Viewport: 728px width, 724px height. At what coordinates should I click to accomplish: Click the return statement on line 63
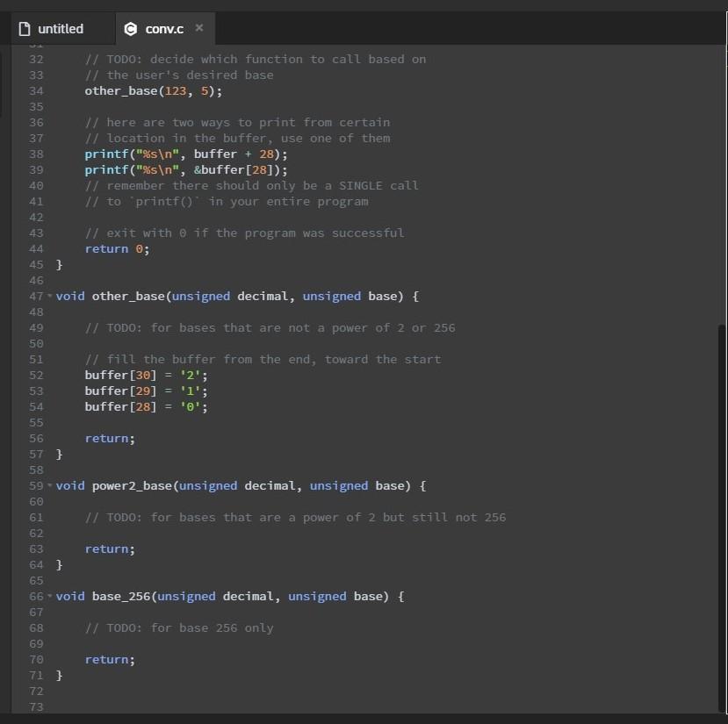tap(110, 548)
